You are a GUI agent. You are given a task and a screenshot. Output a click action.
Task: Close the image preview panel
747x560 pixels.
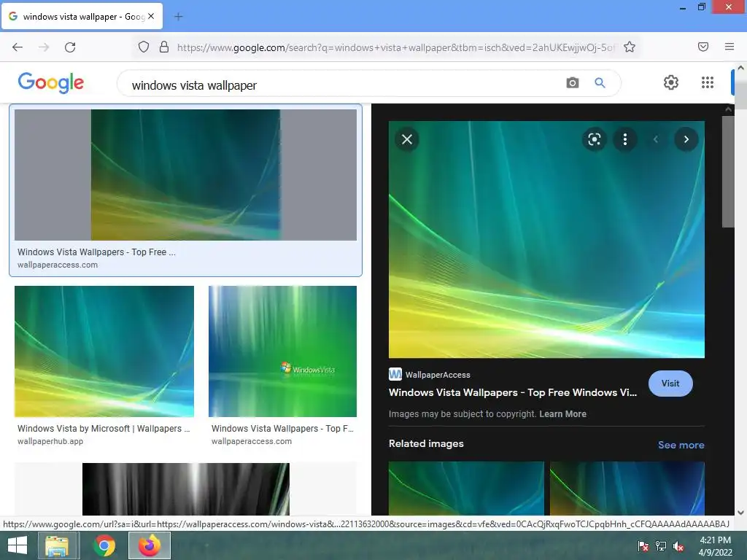[x=407, y=139]
